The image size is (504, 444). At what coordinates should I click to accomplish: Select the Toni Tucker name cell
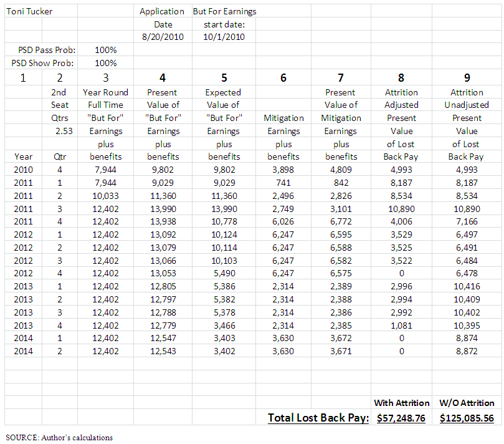[x=30, y=11]
